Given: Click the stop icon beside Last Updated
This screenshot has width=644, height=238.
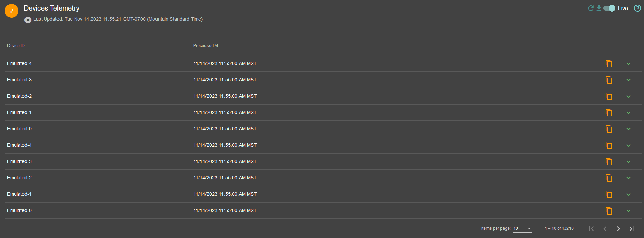Looking at the screenshot, I should pos(28,20).
